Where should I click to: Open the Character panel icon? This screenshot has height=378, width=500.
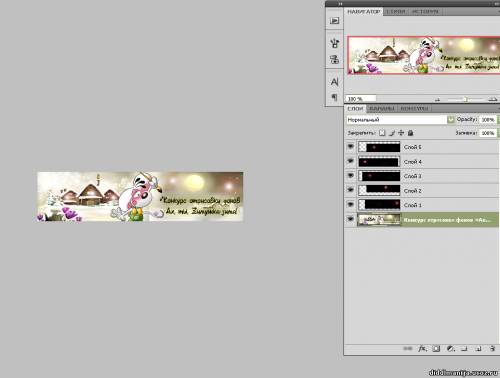[334, 82]
